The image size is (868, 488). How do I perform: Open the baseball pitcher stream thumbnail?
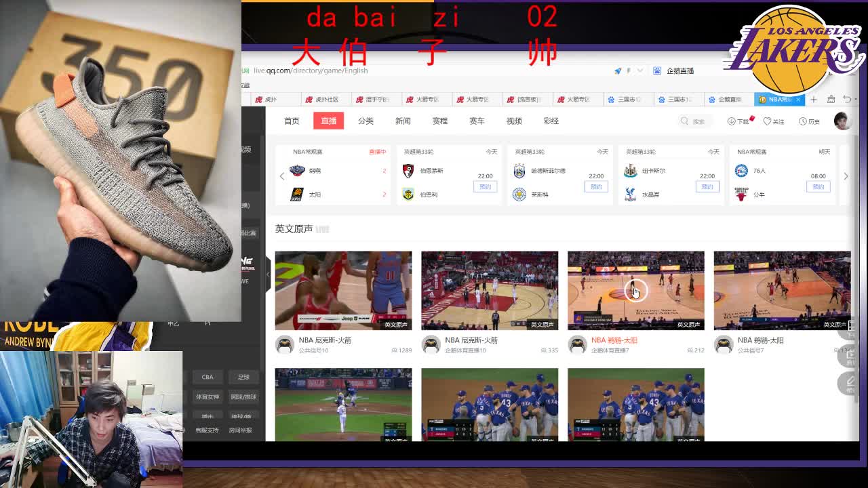click(x=343, y=405)
